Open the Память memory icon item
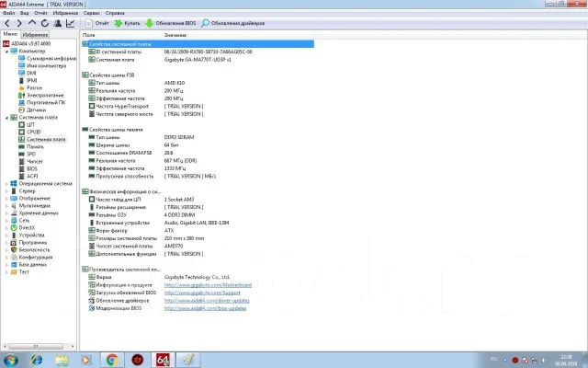The height and width of the screenshot is (368, 588). pyautogui.click(x=21, y=147)
